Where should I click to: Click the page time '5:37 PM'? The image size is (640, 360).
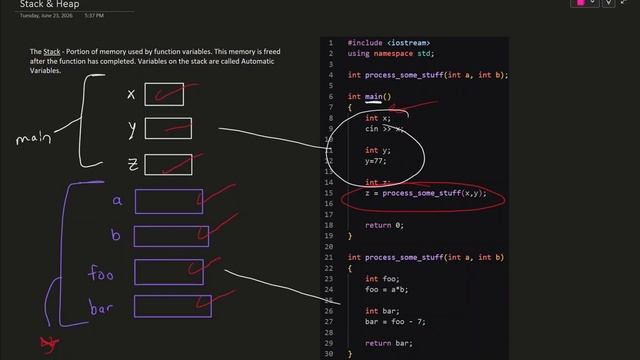[94, 16]
